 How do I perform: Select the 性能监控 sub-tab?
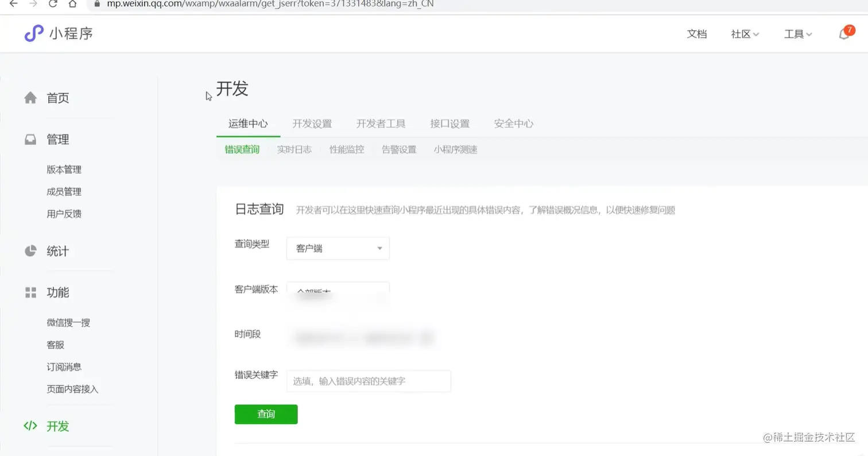(x=347, y=150)
